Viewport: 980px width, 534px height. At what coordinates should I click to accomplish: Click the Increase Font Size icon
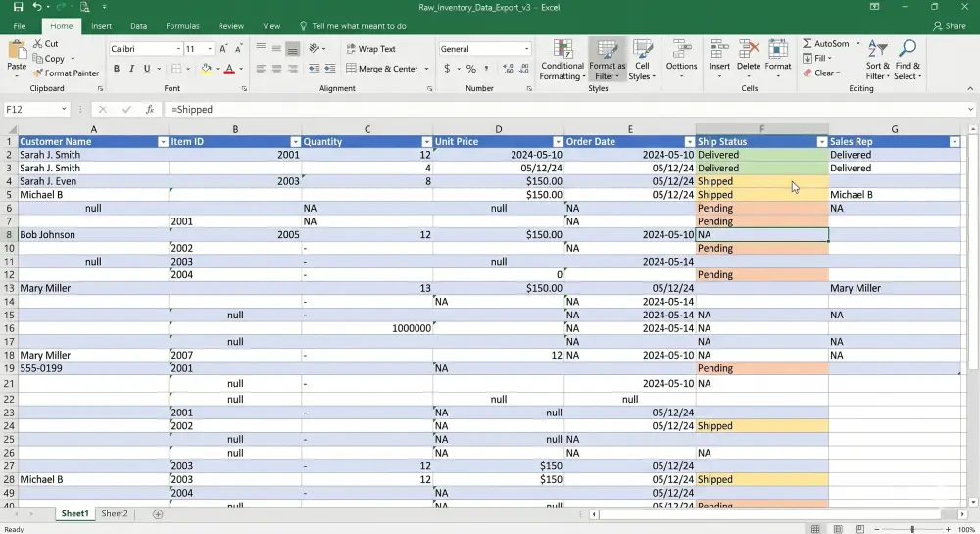[x=223, y=49]
